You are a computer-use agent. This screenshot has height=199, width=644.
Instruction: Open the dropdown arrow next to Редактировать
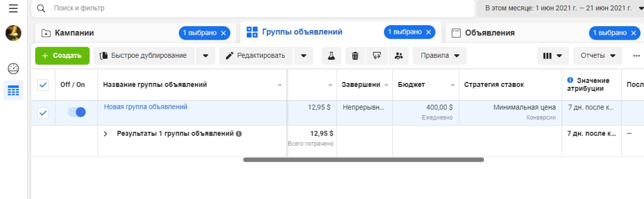pyautogui.click(x=303, y=56)
